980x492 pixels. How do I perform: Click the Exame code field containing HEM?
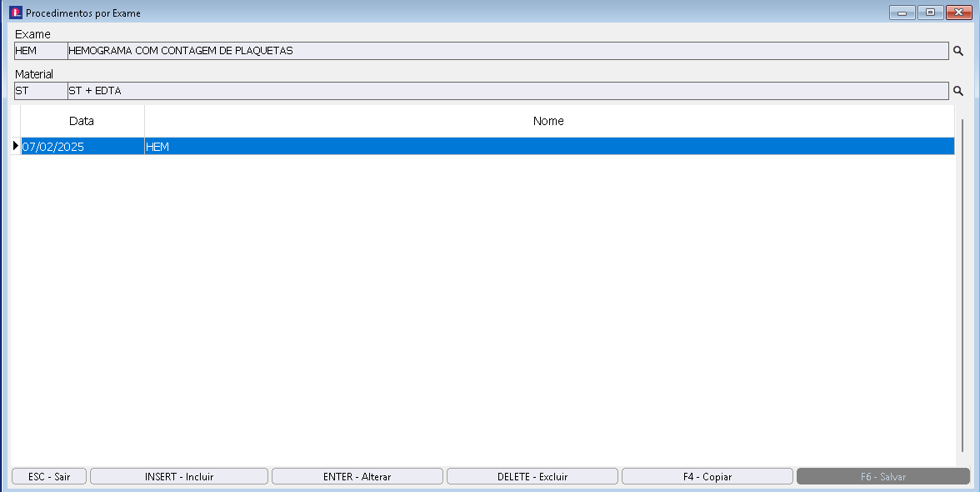[x=40, y=51]
